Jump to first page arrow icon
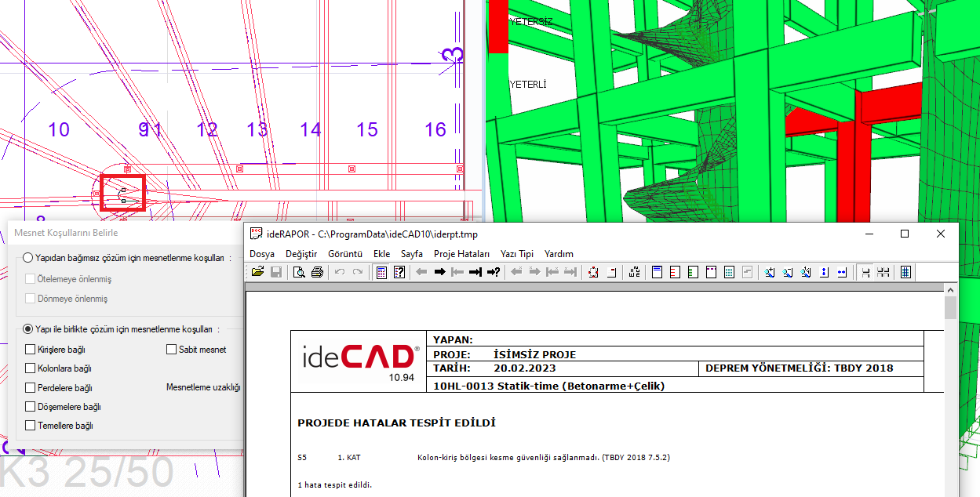The height and width of the screenshot is (497, 980). tap(457, 272)
